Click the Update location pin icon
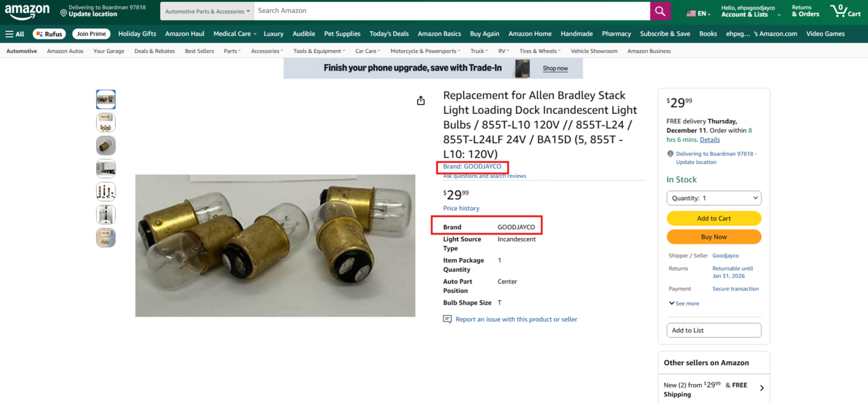This screenshot has height=403, width=868. click(x=63, y=13)
